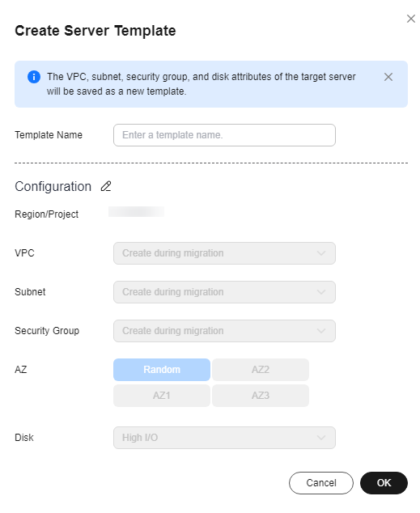The image size is (420, 513).
Task: Click the Subnet dropdown chevron arrow
Action: 321,292
